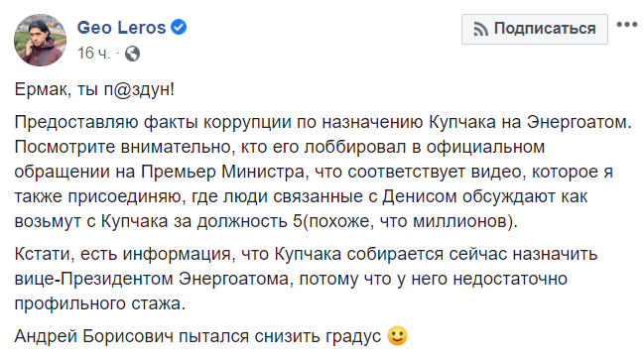The image size is (644, 359).
Task: Click the line "Андрей Борисович пытался снизить градус"
Action: coord(197,336)
